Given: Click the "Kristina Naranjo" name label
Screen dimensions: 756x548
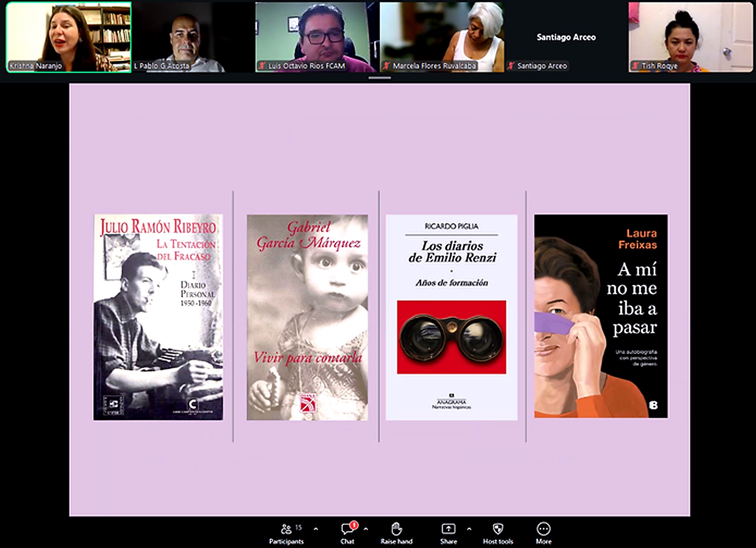Looking at the screenshot, I should click(36, 66).
